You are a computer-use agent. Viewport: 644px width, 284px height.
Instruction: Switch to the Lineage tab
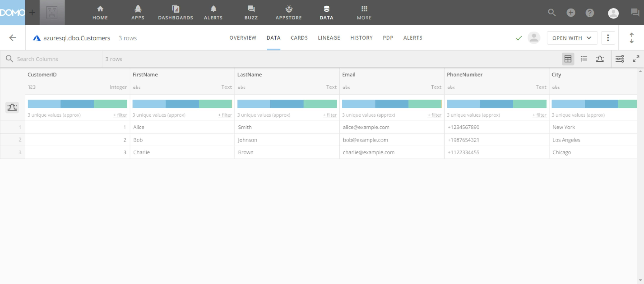pos(329,38)
